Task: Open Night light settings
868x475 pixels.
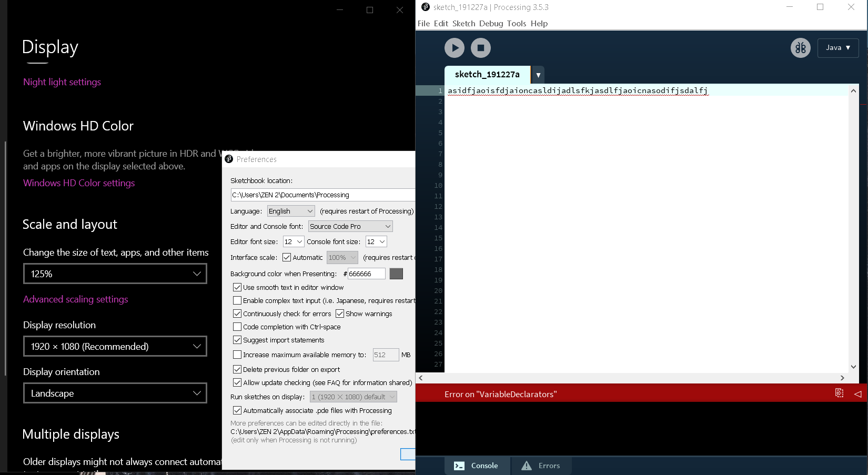Action: pyautogui.click(x=62, y=82)
